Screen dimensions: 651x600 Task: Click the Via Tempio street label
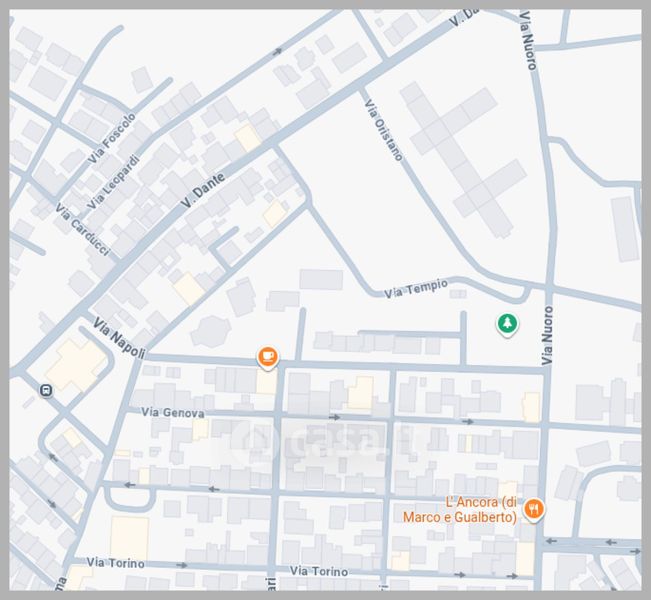(x=416, y=291)
